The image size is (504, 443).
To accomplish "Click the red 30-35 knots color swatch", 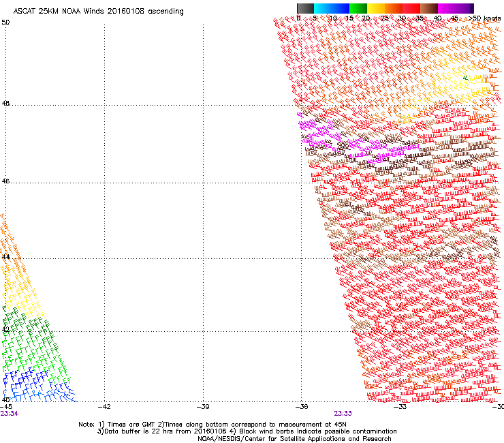I will click(x=411, y=8).
